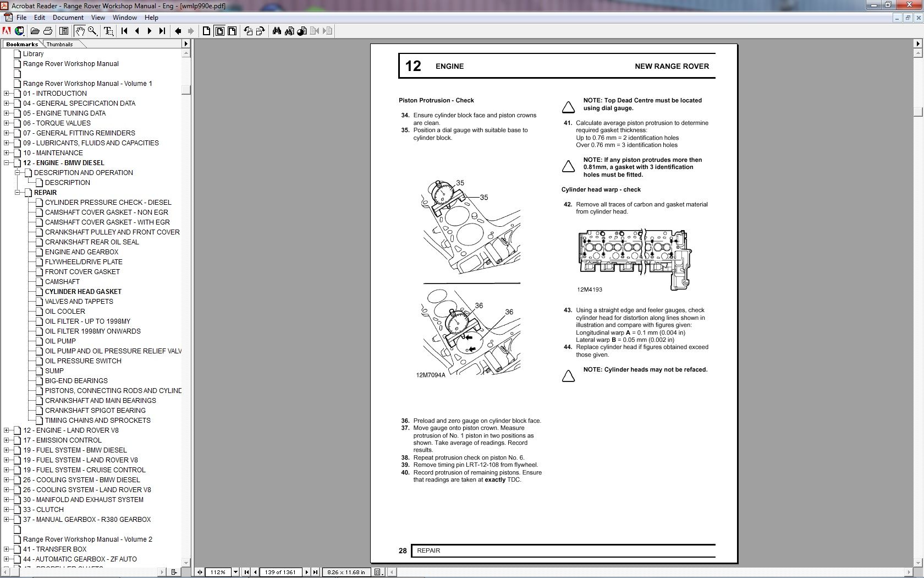
Task: Expand the 01 - INTRODUCTION bookmark
Action: point(7,94)
